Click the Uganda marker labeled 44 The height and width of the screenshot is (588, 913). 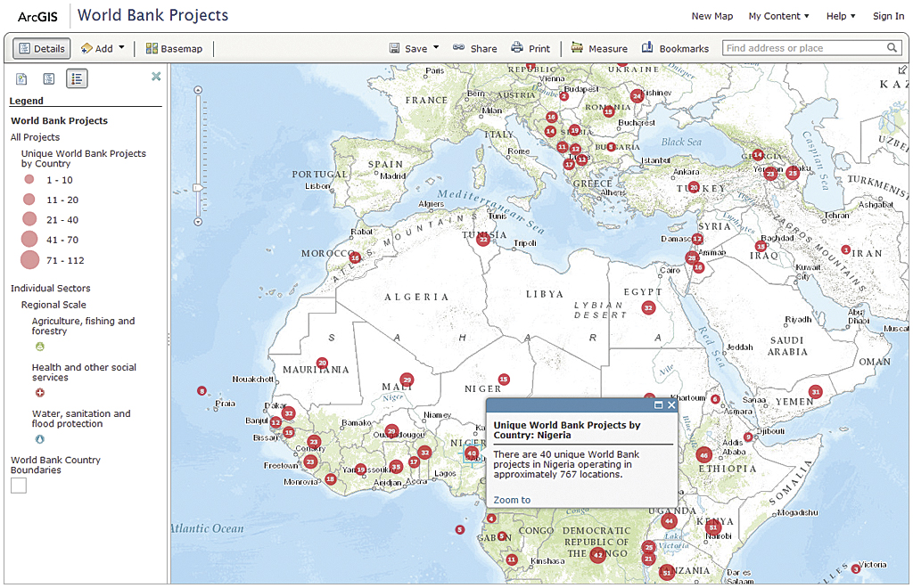coord(669,521)
